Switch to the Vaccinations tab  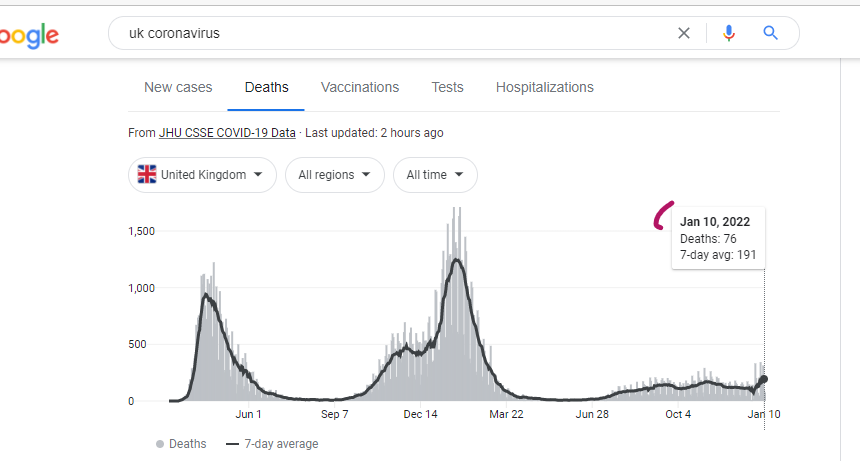pyautogui.click(x=360, y=87)
